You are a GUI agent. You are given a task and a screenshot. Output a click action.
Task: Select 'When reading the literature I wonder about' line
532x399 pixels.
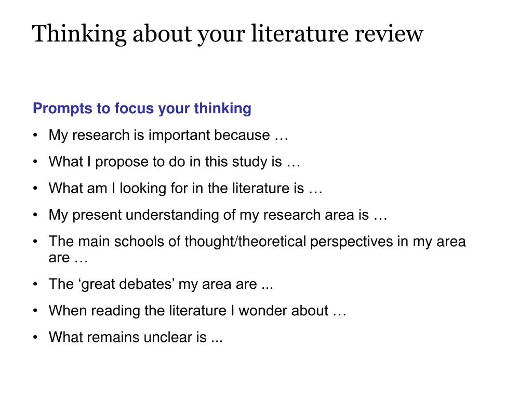[197, 311]
